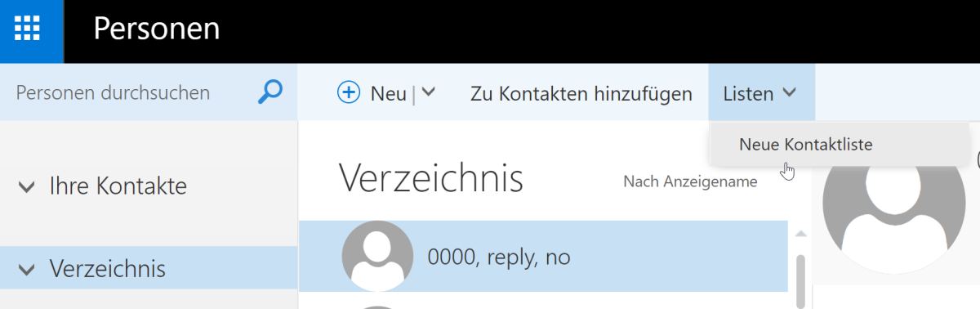The image size is (980, 309).
Task: Click Zu Kontakten hinzufügen
Action: 581,93
